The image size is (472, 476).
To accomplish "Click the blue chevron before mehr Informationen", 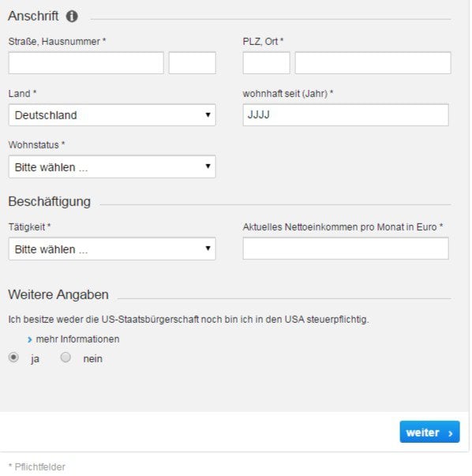I will click(29, 339).
